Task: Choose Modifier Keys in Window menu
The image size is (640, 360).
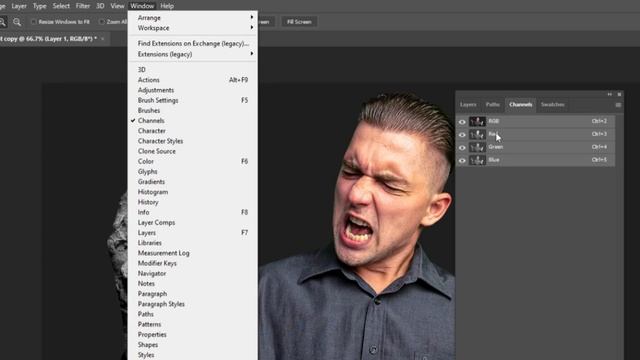Action: (x=193, y=263)
